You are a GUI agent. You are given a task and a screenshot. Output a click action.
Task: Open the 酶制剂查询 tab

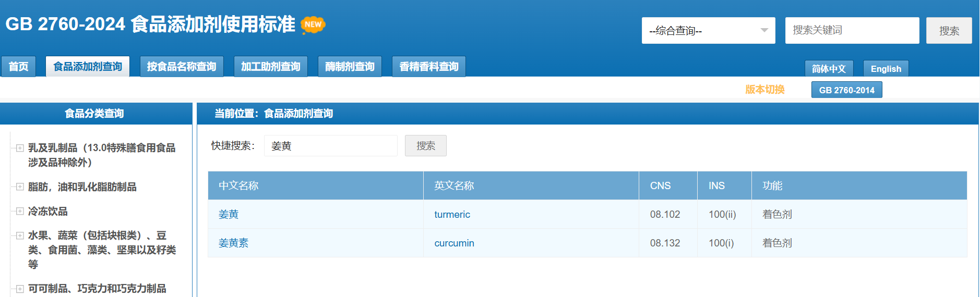point(350,67)
